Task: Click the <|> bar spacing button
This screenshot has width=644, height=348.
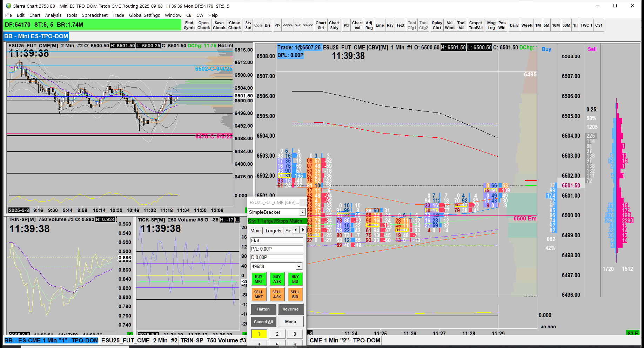Action: pos(277,25)
